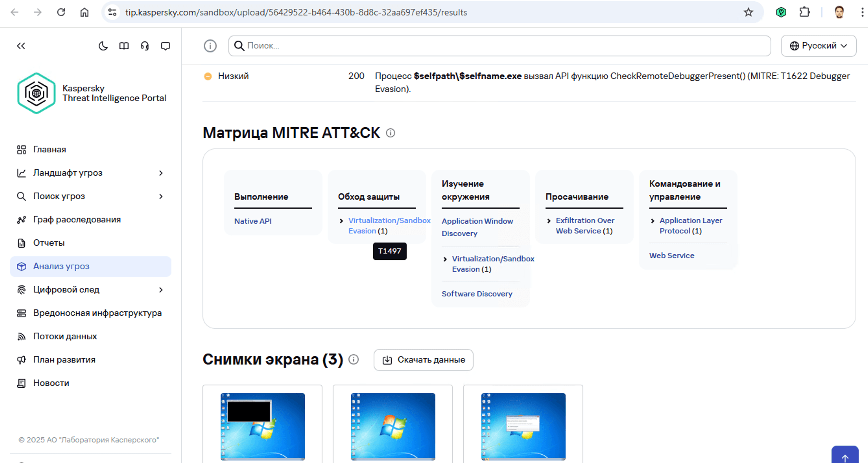Open the Русский language dropdown
Image resolution: width=868 pixels, height=463 pixels.
[x=818, y=46]
